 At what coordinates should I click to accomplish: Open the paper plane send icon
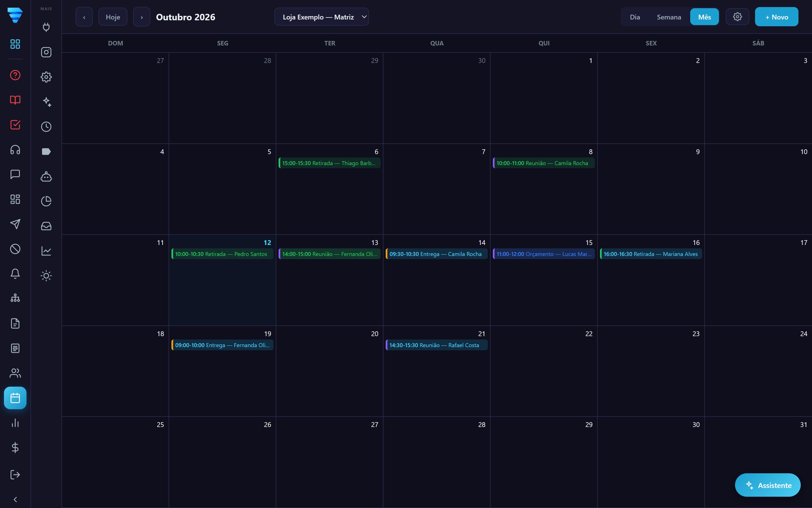(15, 224)
